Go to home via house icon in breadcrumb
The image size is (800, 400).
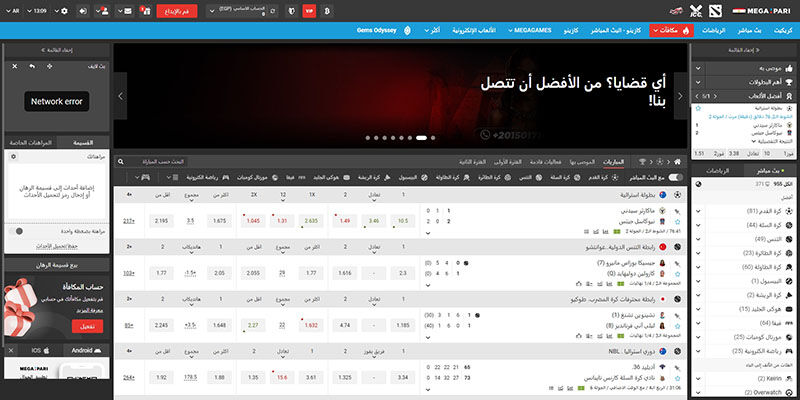tap(678, 162)
